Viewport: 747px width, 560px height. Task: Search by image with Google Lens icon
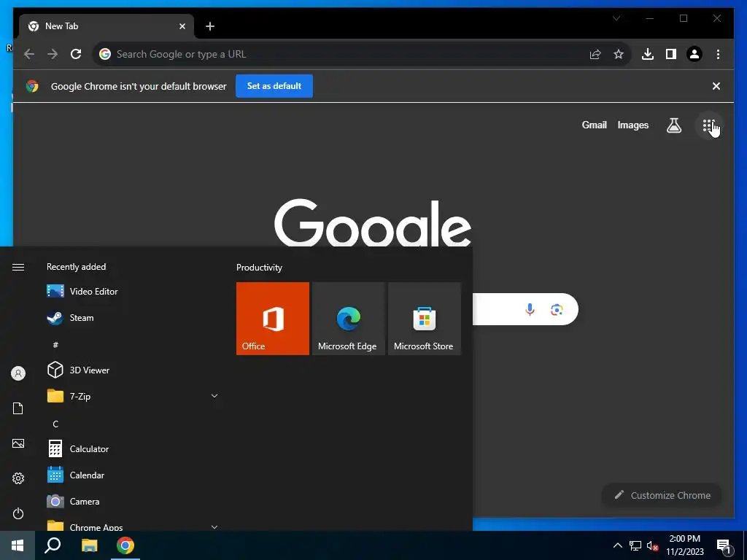coord(557,310)
